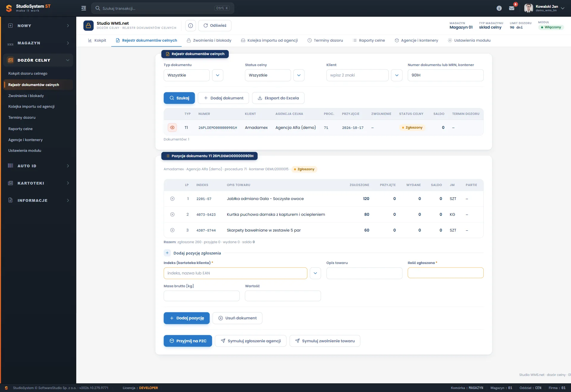
Task: Expand the MAGAZYN sidebar section
Action: click(38, 43)
